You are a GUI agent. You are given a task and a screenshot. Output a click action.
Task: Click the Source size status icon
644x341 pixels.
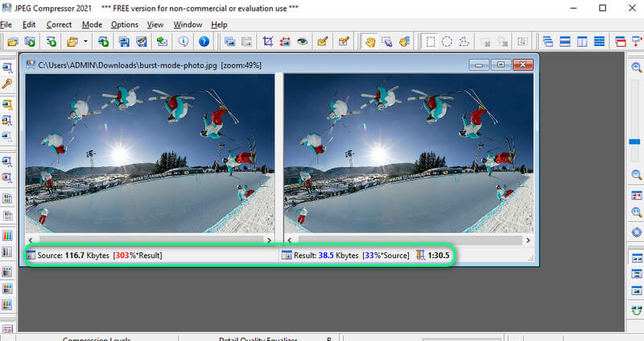pos(31,256)
